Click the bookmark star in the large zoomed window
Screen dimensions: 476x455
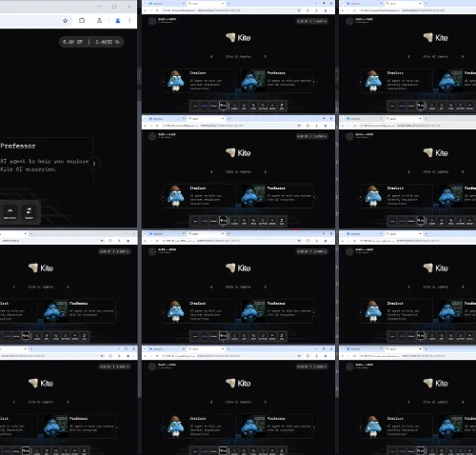65,21
